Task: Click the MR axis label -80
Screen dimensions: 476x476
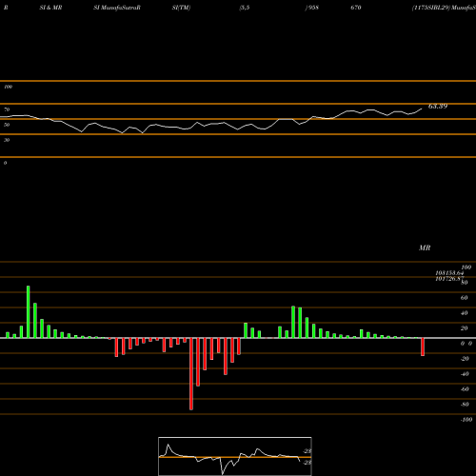Action: point(465,405)
